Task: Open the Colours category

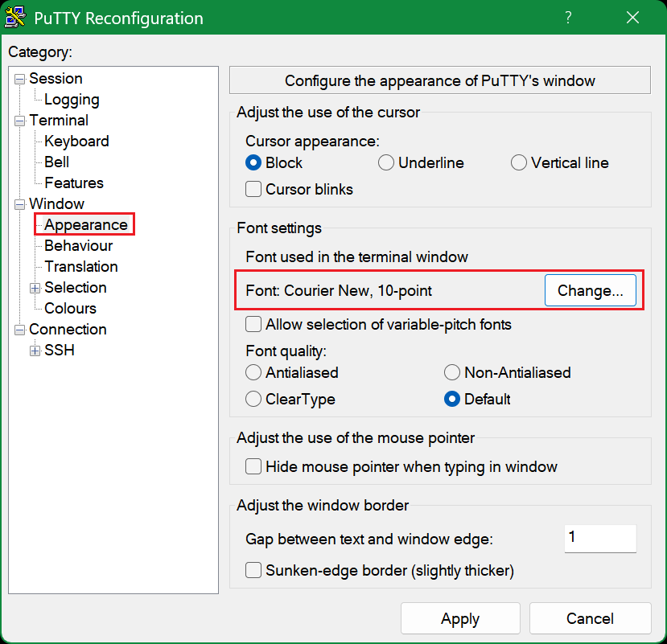Action: [70, 308]
